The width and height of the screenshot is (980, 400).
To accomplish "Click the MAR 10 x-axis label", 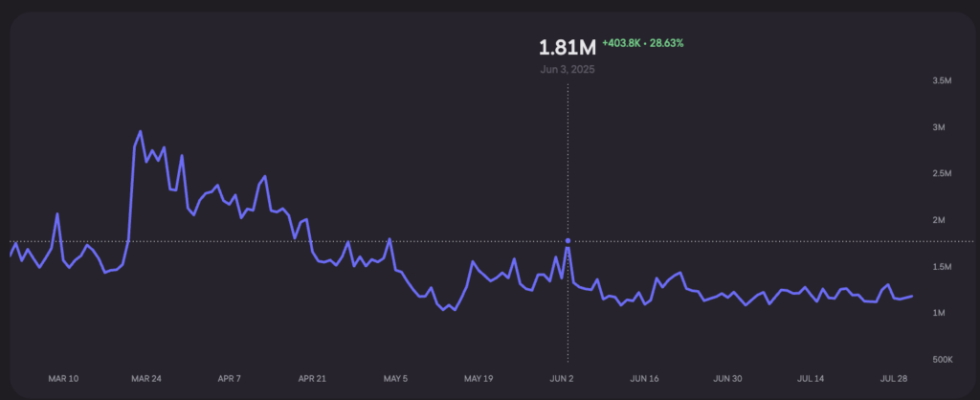I will 63,379.
